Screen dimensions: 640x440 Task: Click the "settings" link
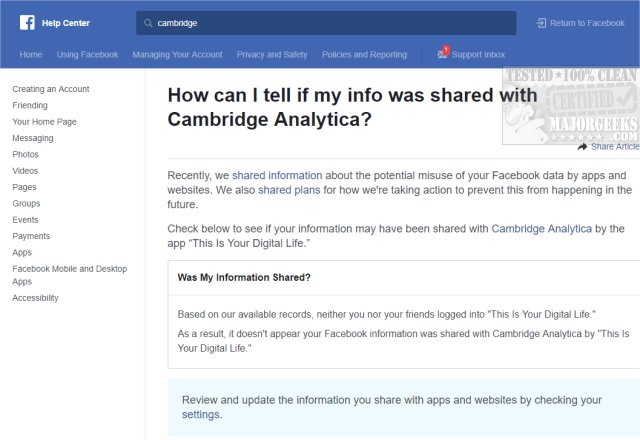(x=200, y=414)
